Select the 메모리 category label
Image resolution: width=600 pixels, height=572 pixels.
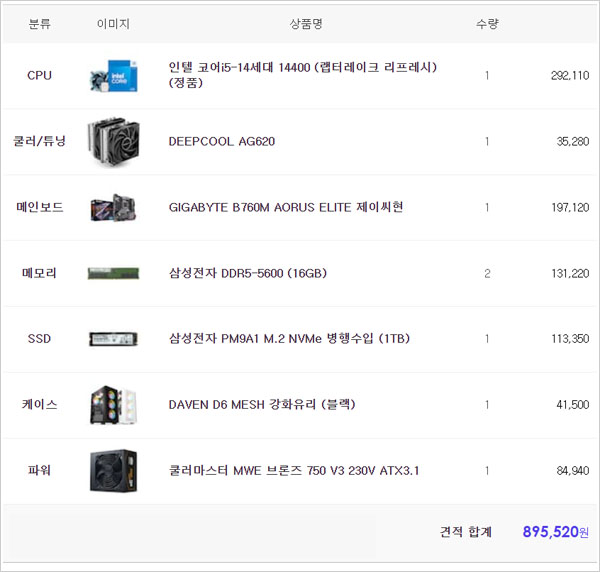tap(39, 273)
